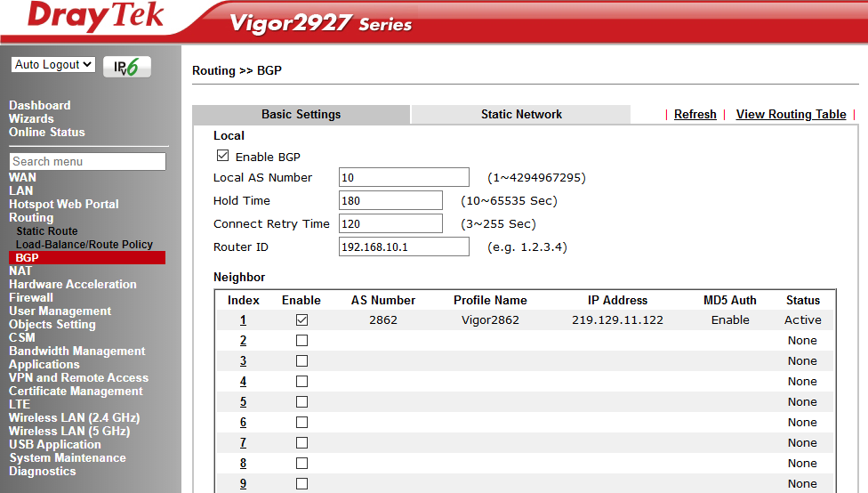The width and height of the screenshot is (868, 493).
Task: Open the Static Route submenu item
Action: [x=47, y=231]
